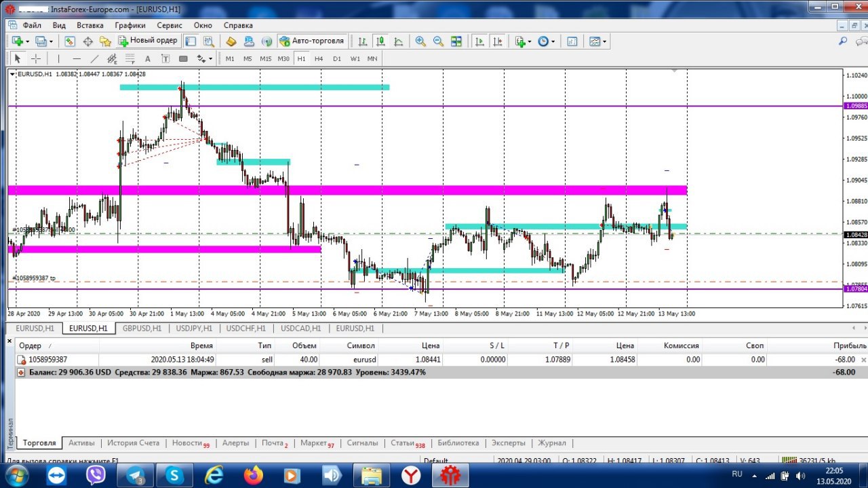This screenshot has width=868, height=488.
Task: Select the equidistant channel tool
Action: point(113,58)
